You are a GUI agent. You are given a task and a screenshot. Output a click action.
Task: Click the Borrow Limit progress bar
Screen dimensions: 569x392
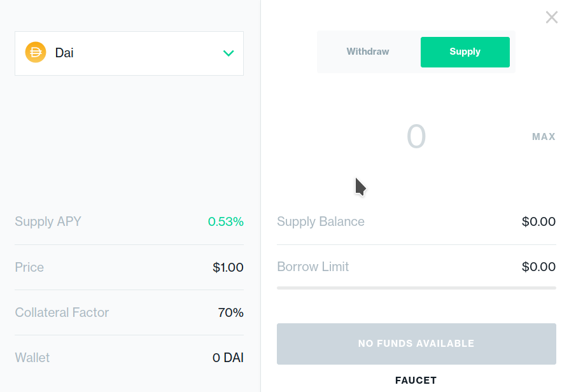[x=416, y=288]
